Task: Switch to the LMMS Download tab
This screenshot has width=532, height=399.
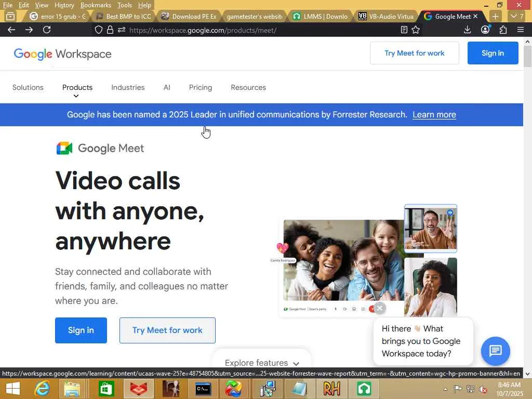Action: click(321, 16)
